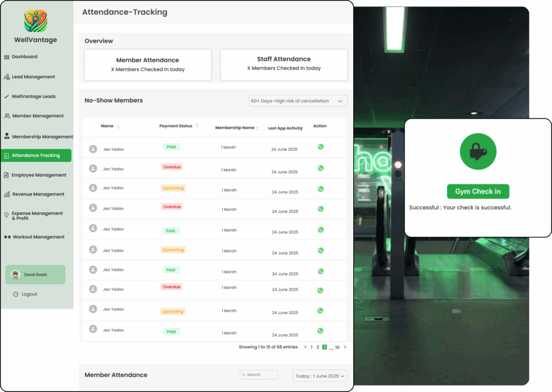Screen dimensions: 552x392
Task: Go to next page using arrow
Action: (345, 347)
